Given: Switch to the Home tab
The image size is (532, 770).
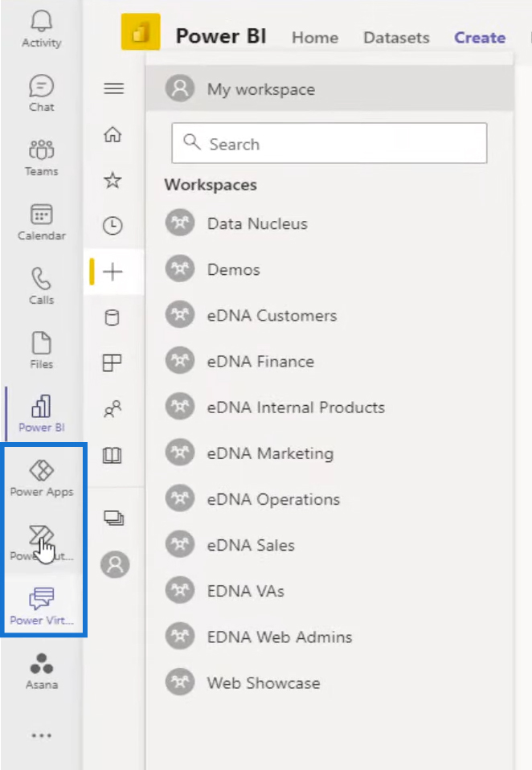Looking at the screenshot, I should [315, 38].
